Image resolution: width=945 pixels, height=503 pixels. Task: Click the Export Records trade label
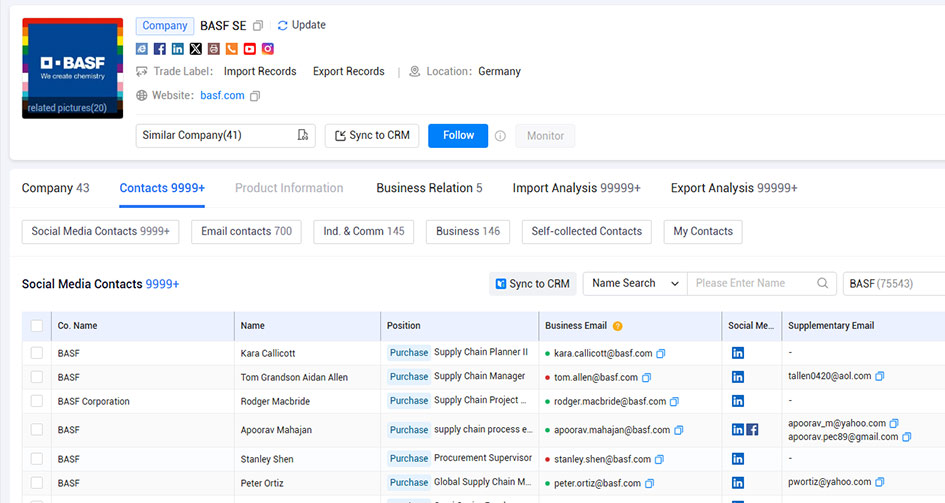pyautogui.click(x=348, y=72)
